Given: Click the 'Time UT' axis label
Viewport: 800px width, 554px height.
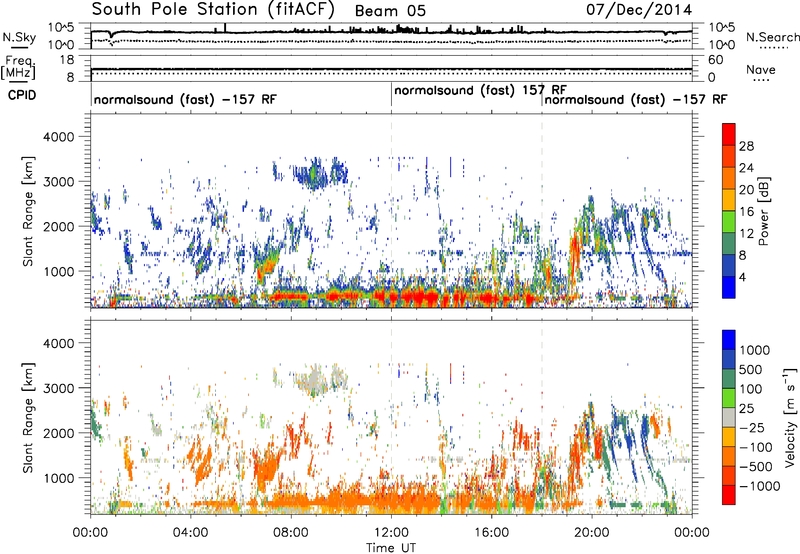Looking at the screenshot, I should coord(391,548).
